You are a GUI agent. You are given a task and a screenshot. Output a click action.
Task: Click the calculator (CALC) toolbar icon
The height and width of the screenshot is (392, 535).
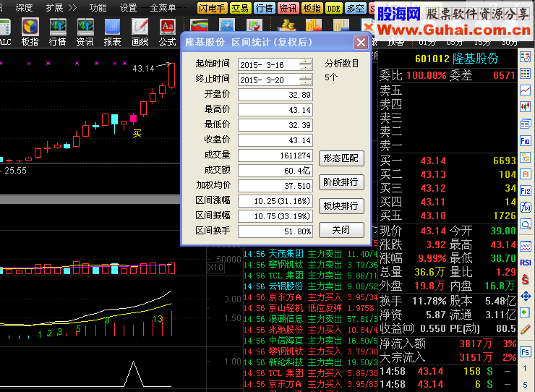point(5,27)
